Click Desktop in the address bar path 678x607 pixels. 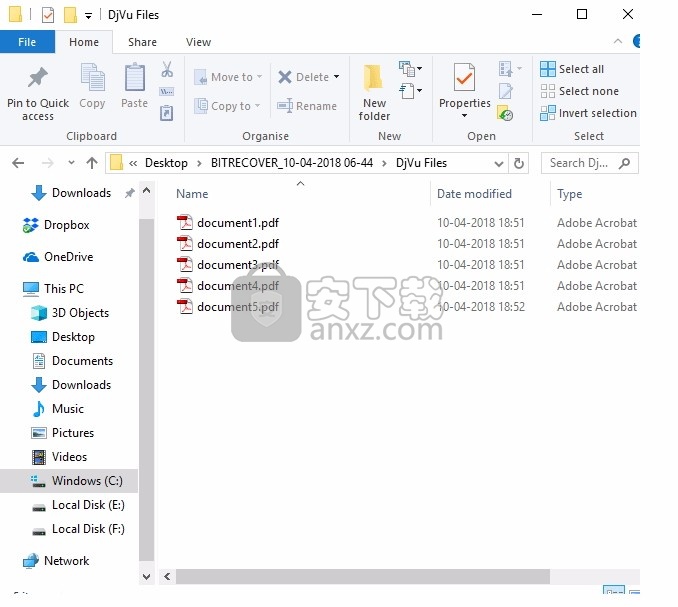tap(166, 163)
